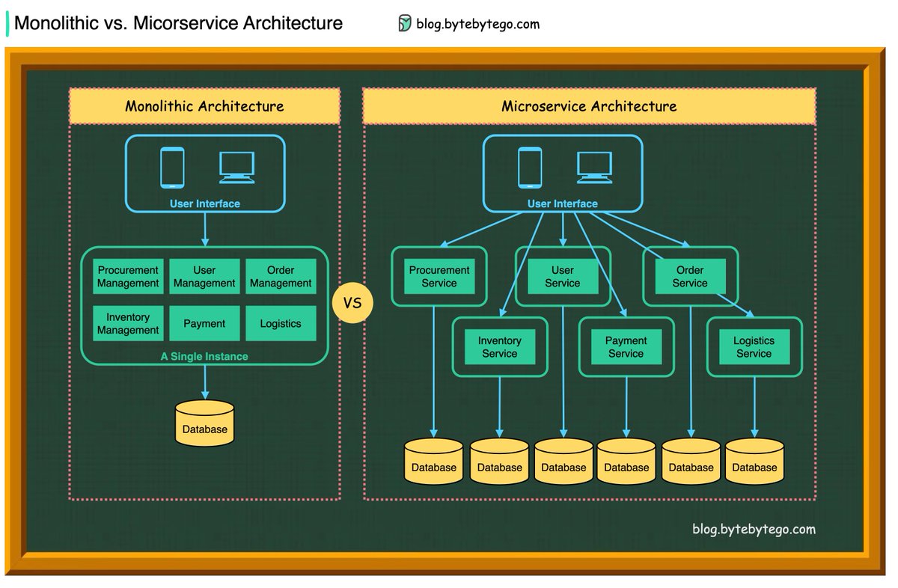Viewport: 898px width, 588px height.
Task: Switch to the Monolithic Architecture header tab
Action: (204, 106)
